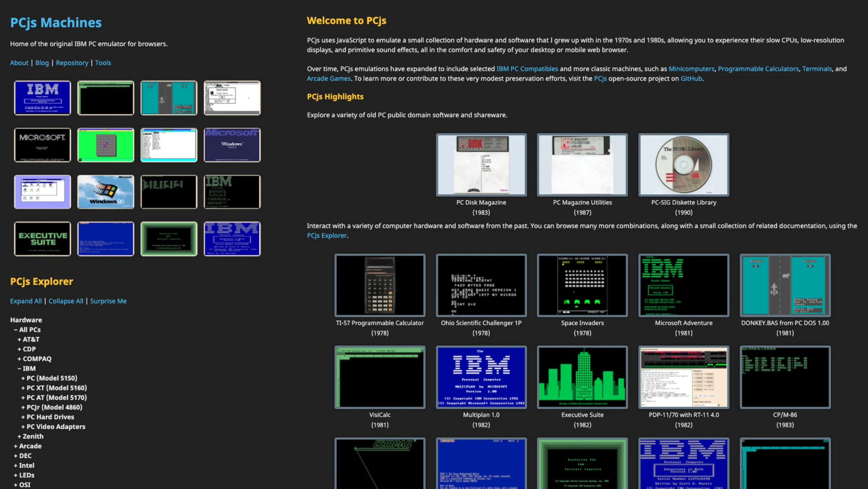The image size is (868, 489).
Task: Collapse the All PCs tree node
Action: pyautogui.click(x=27, y=330)
